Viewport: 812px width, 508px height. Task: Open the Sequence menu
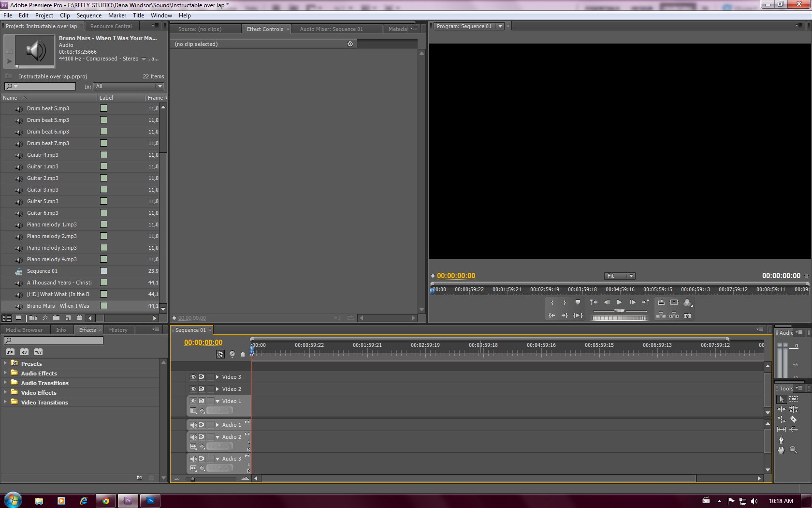[x=89, y=15]
